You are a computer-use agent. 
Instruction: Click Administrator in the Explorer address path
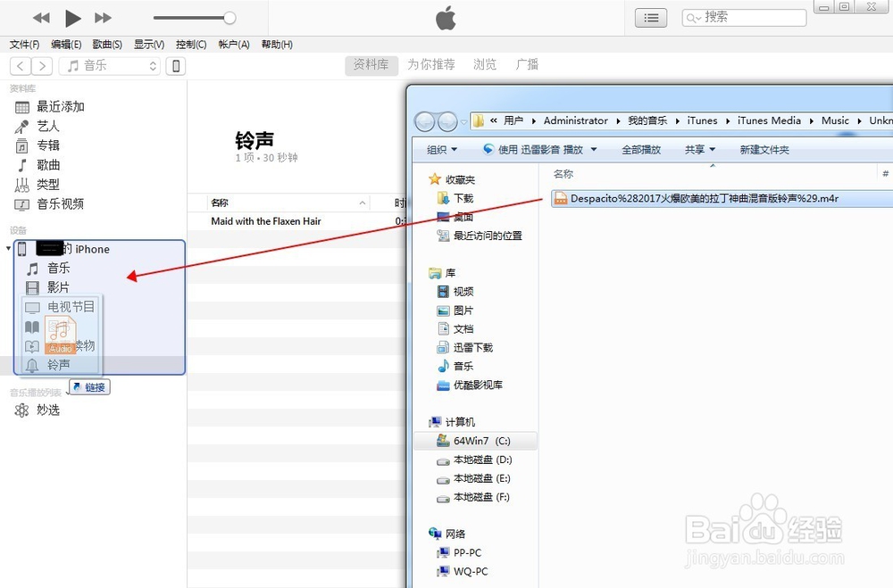576,120
